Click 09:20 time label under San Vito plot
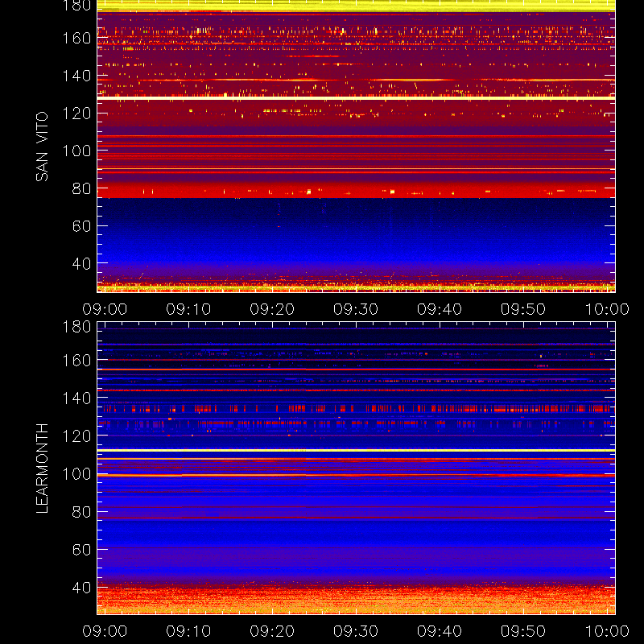 (272, 309)
